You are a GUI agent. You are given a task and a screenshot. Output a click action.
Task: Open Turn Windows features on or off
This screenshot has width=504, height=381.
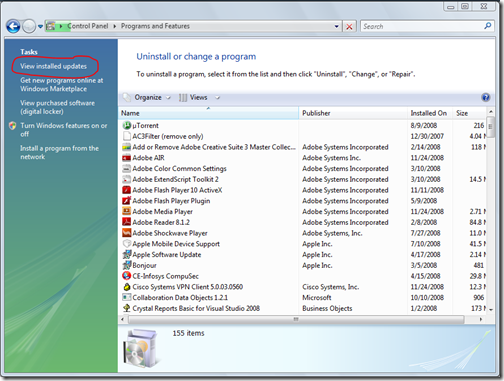click(64, 130)
